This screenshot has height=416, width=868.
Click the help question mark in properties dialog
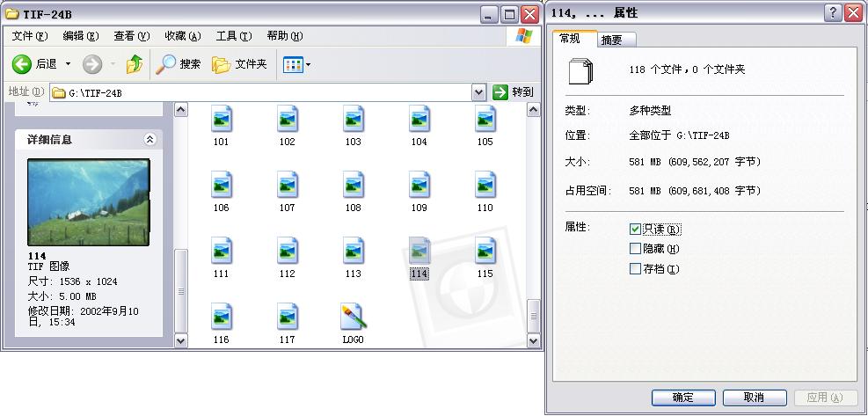point(833,13)
